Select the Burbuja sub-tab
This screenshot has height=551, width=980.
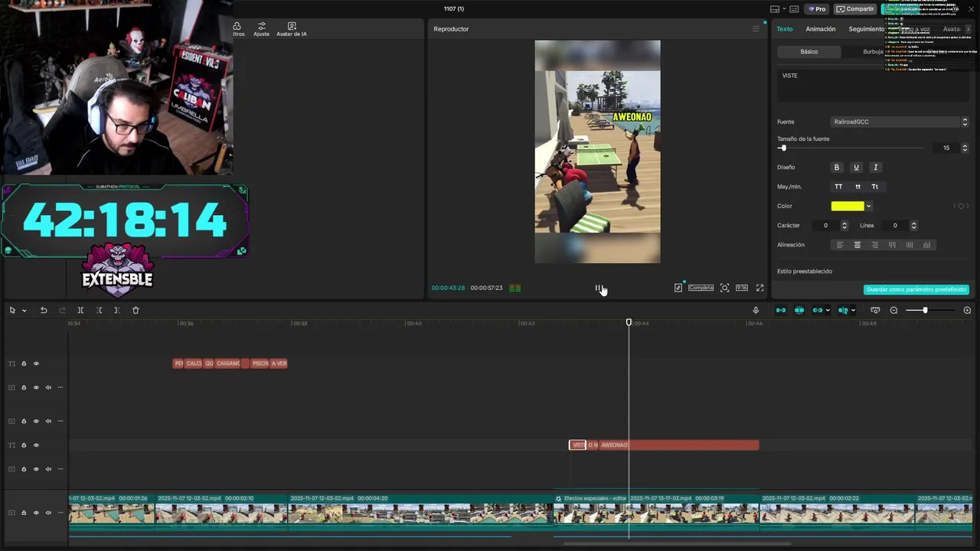tap(872, 51)
